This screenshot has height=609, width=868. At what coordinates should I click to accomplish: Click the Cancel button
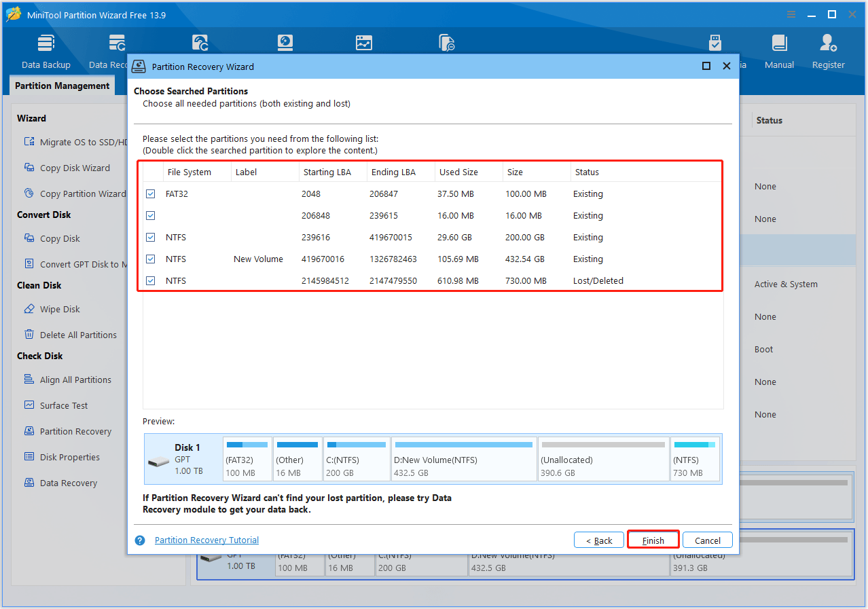click(x=708, y=540)
